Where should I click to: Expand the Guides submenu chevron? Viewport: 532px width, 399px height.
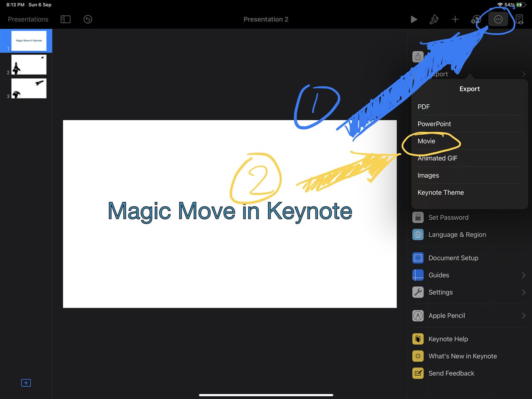pos(523,275)
